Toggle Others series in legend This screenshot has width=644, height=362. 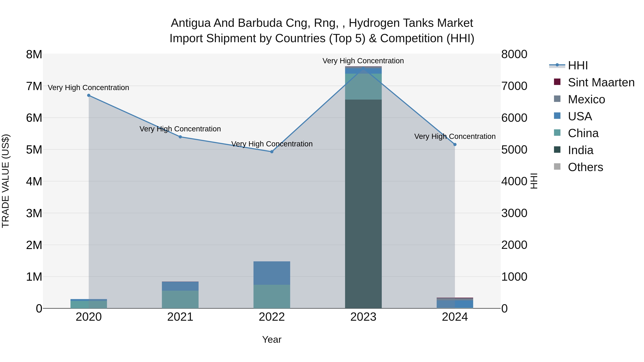pos(585,167)
